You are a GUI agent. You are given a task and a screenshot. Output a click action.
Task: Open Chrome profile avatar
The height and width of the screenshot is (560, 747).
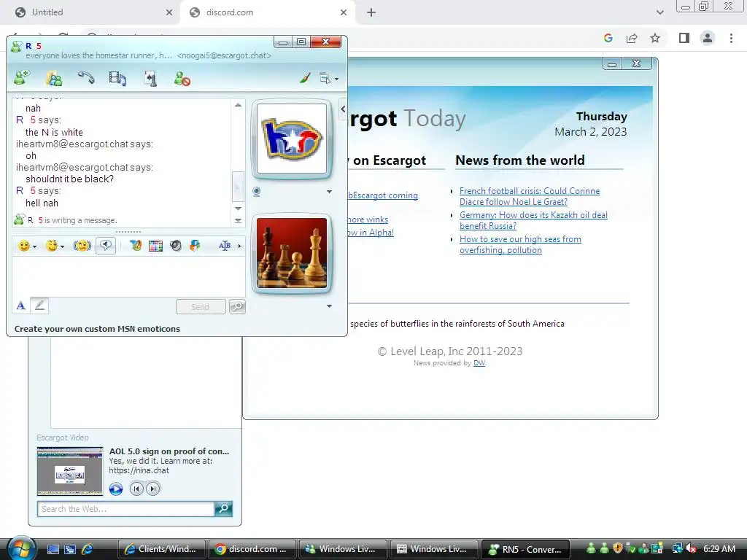pos(708,38)
